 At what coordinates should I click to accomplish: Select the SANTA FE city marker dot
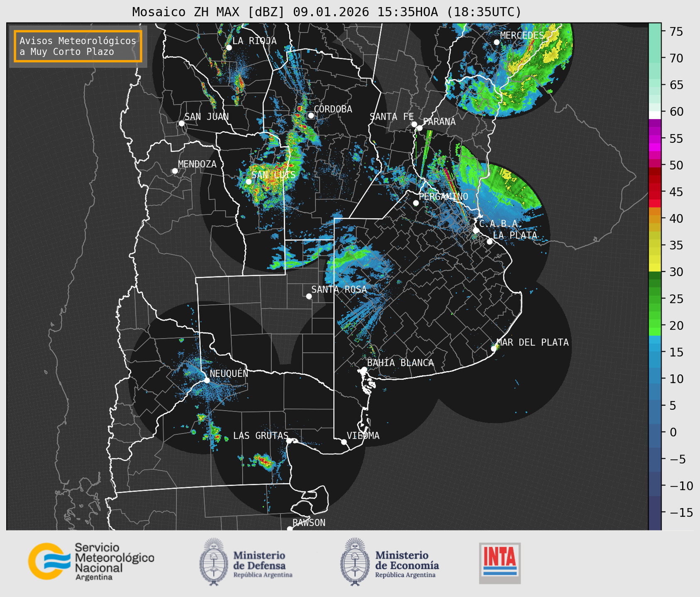coord(414,124)
